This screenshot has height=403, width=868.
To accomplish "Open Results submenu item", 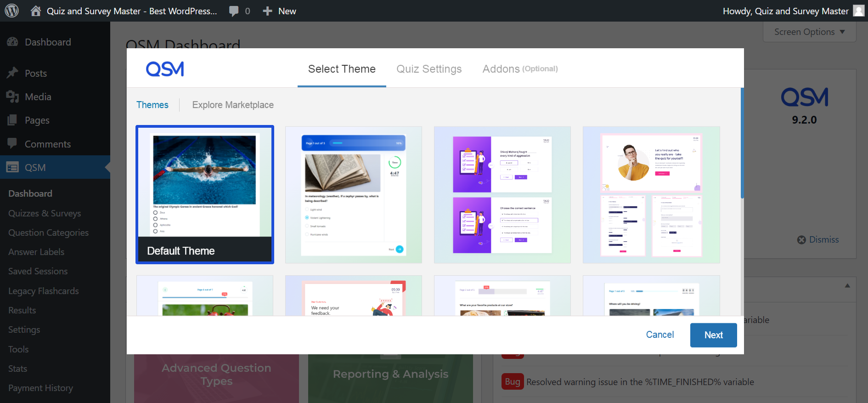I will click(x=22, y=310).
